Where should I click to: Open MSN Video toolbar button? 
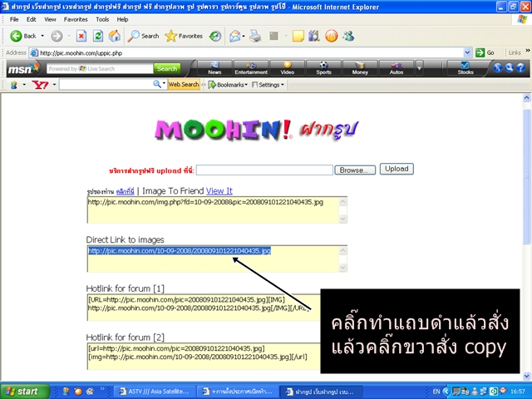tap(287, 68)
